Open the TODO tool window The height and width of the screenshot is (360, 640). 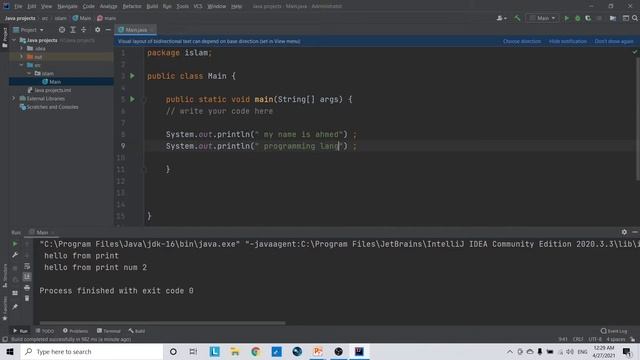tap(45, 331)
